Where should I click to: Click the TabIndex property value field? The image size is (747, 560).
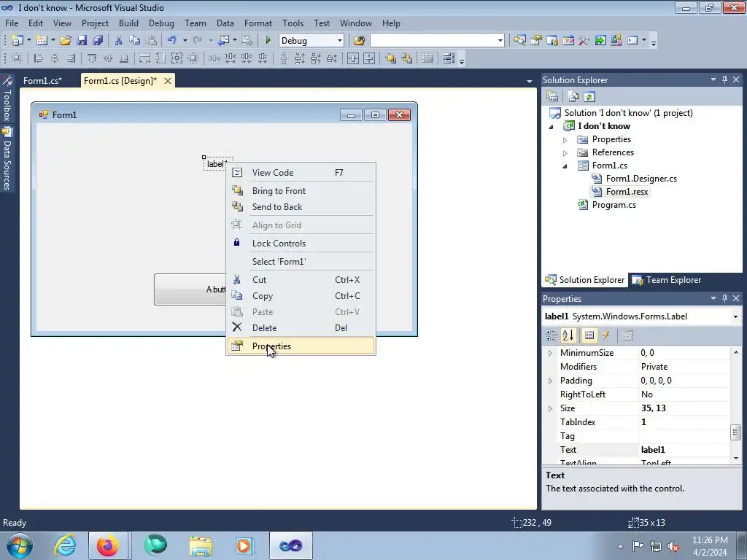point(684,422)
